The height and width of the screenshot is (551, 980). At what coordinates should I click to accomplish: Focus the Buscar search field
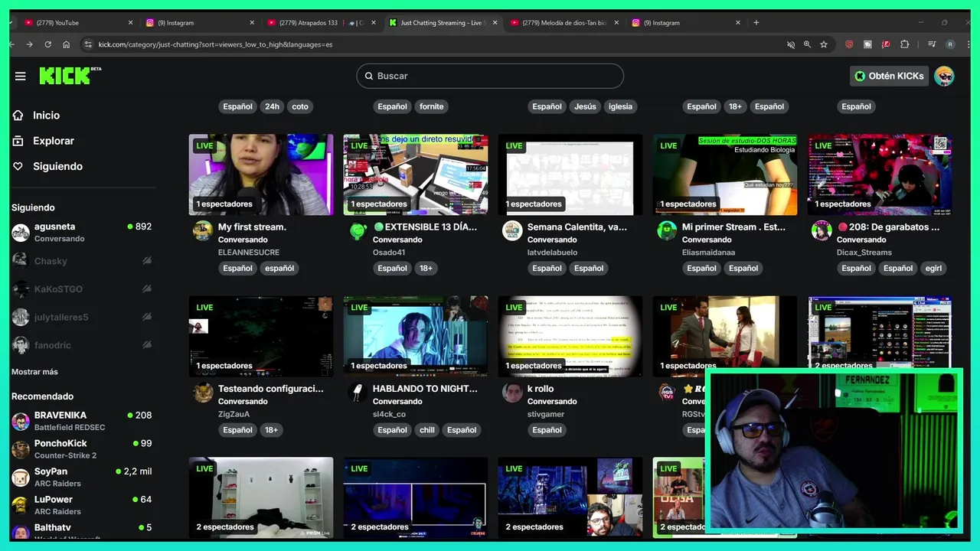490,76
